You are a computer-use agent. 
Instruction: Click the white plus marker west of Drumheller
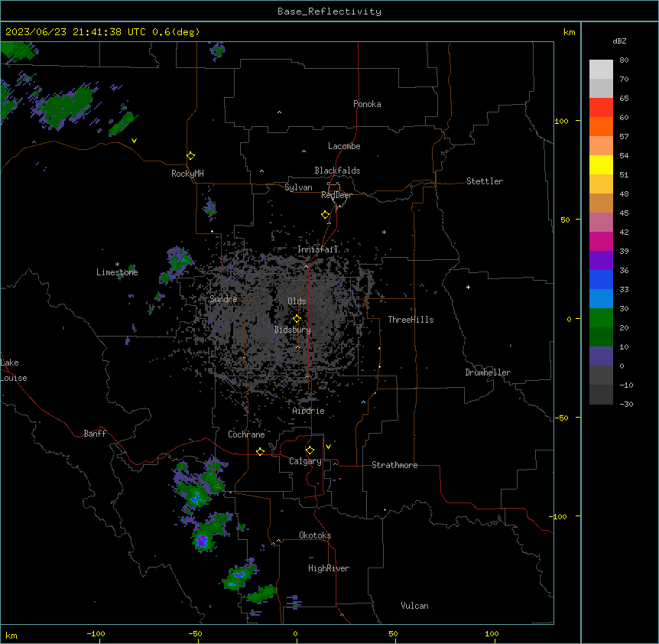pyautogui.click(x=468, y=287)
